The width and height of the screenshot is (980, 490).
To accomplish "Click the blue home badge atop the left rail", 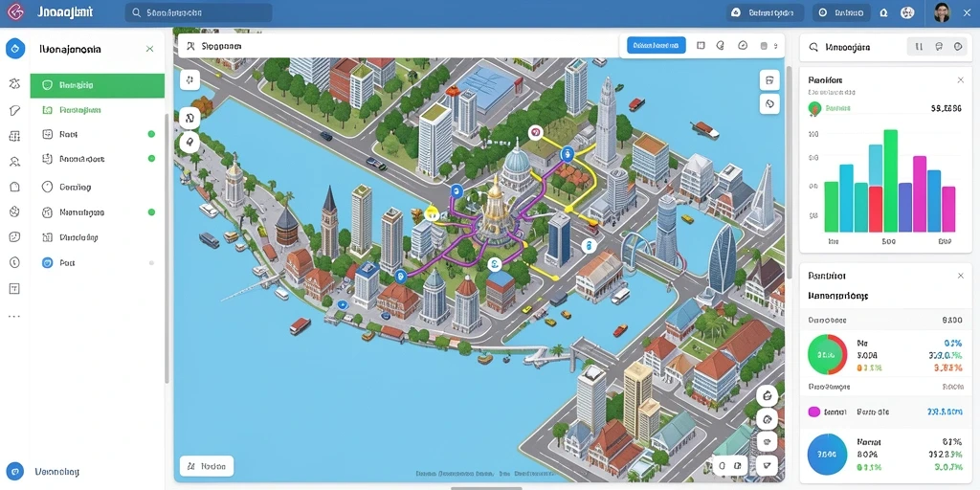I will click(15, 48).
